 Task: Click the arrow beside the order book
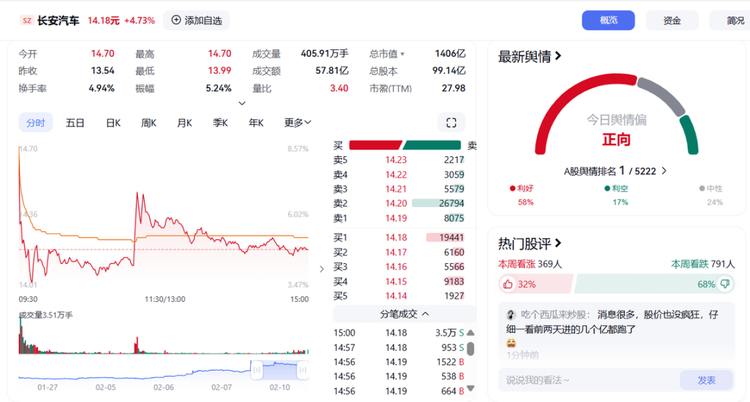[321, 268]
